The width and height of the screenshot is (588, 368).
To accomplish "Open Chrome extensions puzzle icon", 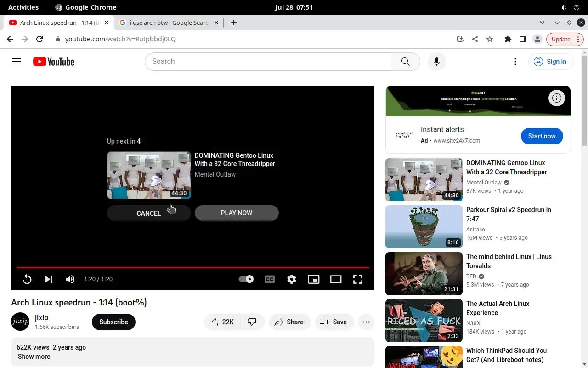I will (508, 39).
